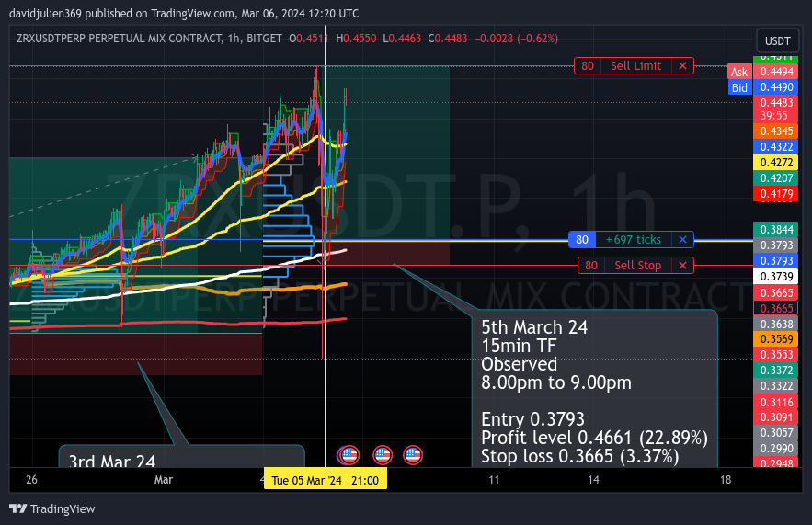Select the 3rd Mar 24 note callout
The height and width of the screenshot is (525, 812).
tap(182, 456)
